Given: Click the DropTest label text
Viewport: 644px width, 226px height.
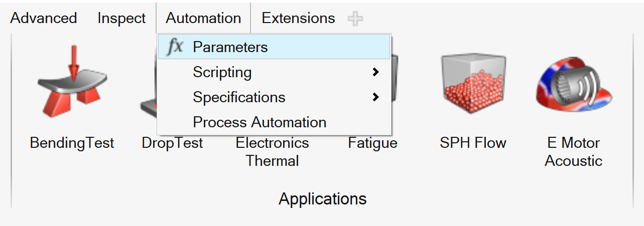Looking at the screenshot, I should click(x=172, y=143).
